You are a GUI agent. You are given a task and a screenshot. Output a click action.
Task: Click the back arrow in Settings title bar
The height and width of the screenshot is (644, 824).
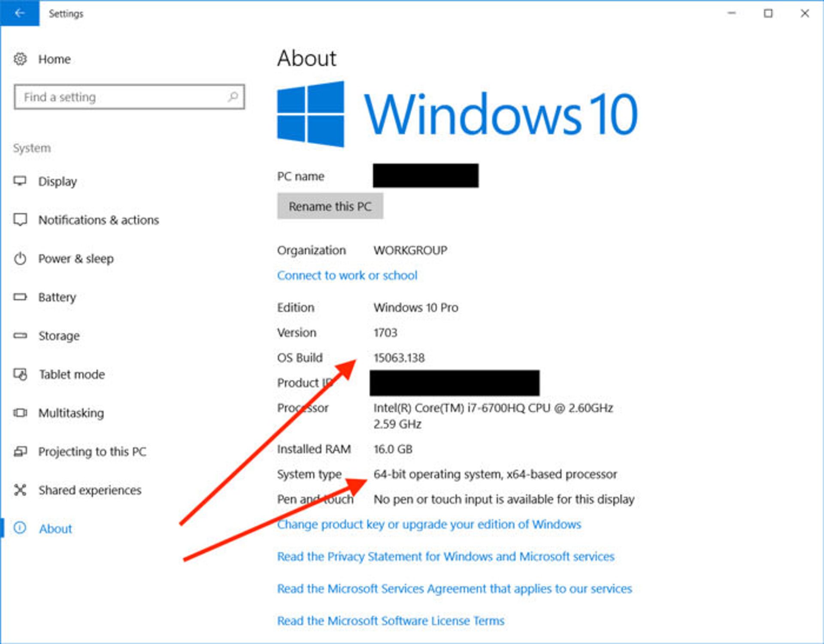[x=19, y=13]
